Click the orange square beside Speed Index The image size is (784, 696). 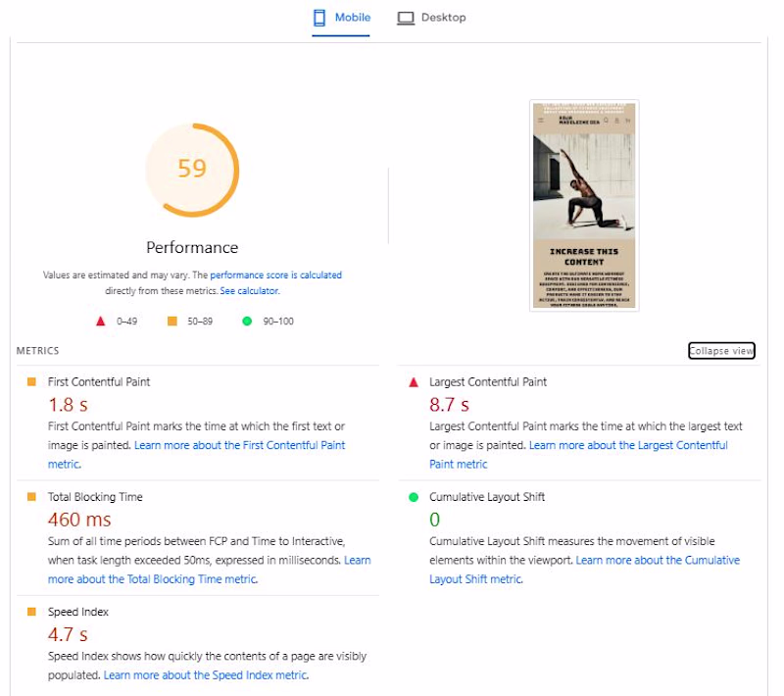tap(31, 612)
